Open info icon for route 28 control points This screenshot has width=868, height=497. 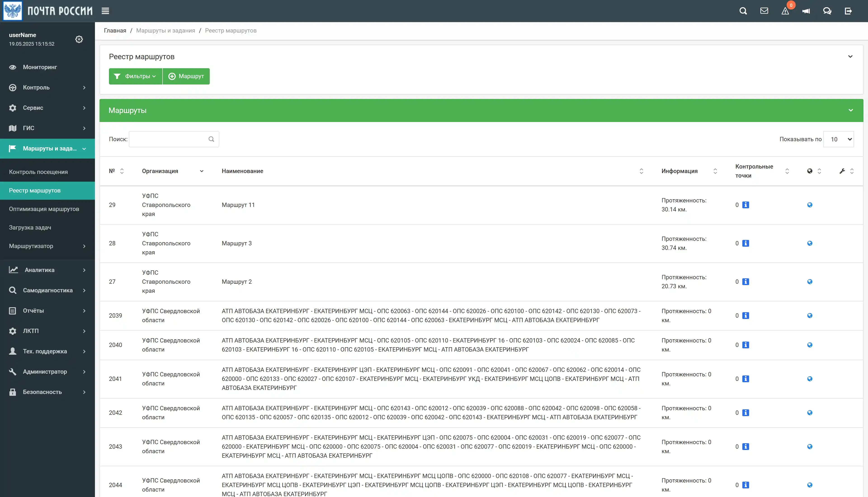(x=746, y=243)
